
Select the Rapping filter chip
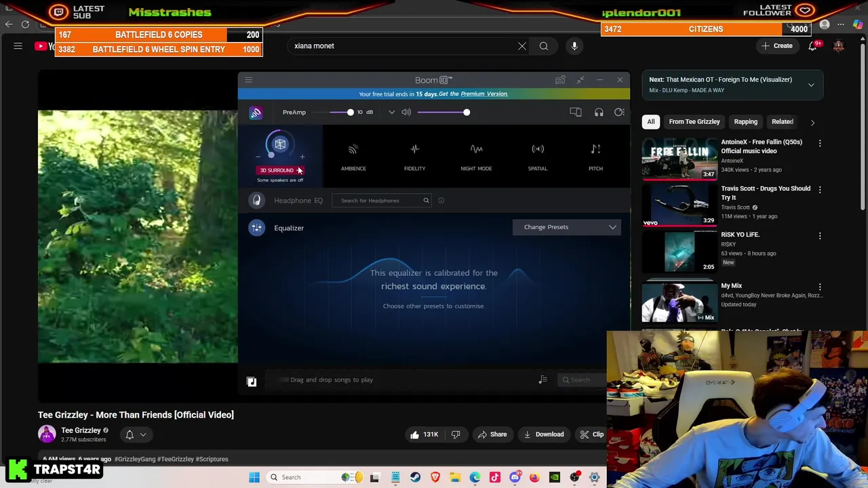[x=745, y=122]
